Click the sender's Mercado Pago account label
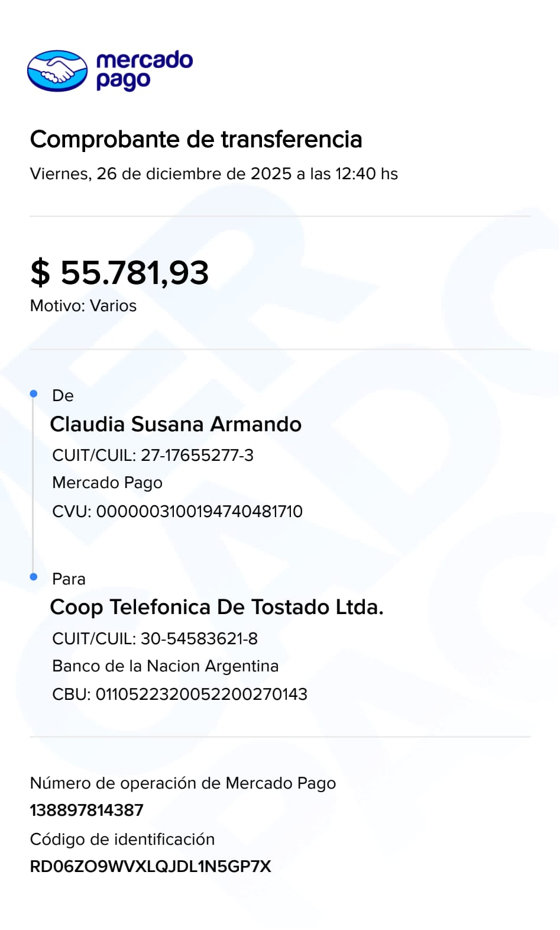Image resolution: width=560 pixels, height=930 pixels. 107,483
